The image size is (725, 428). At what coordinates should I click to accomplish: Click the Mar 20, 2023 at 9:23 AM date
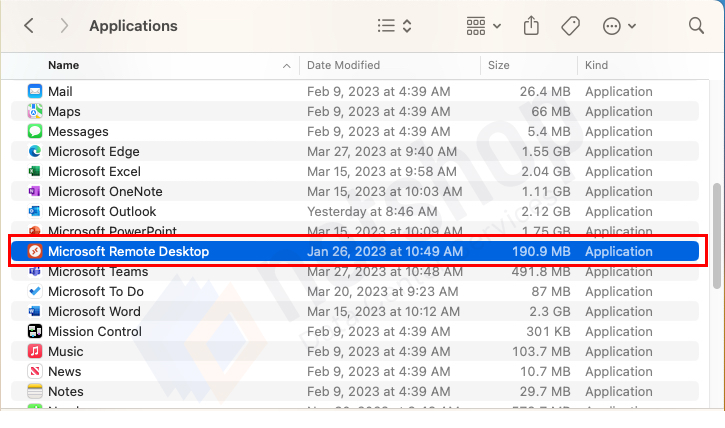[x=382, y=291]
